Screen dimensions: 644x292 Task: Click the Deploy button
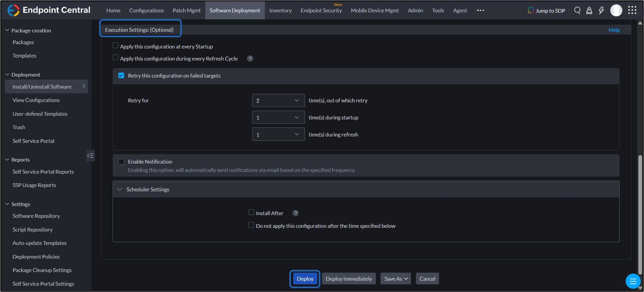click(x=305, y=279)
